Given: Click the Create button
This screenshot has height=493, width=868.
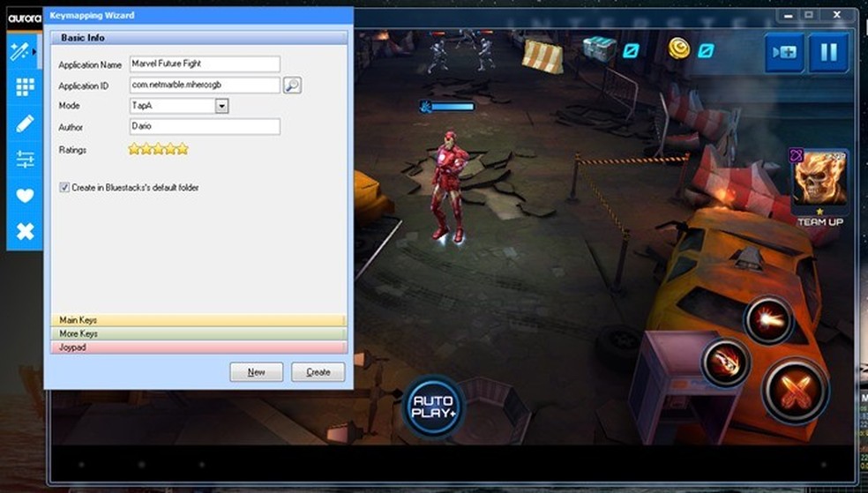Looking at the screenshot, I should pos(318,372).
